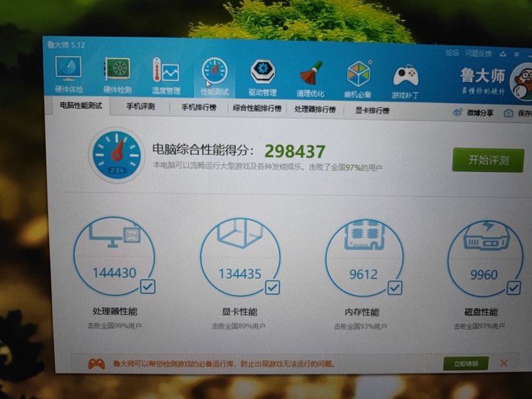Click the 微博分享 share link

coord(480,113)
